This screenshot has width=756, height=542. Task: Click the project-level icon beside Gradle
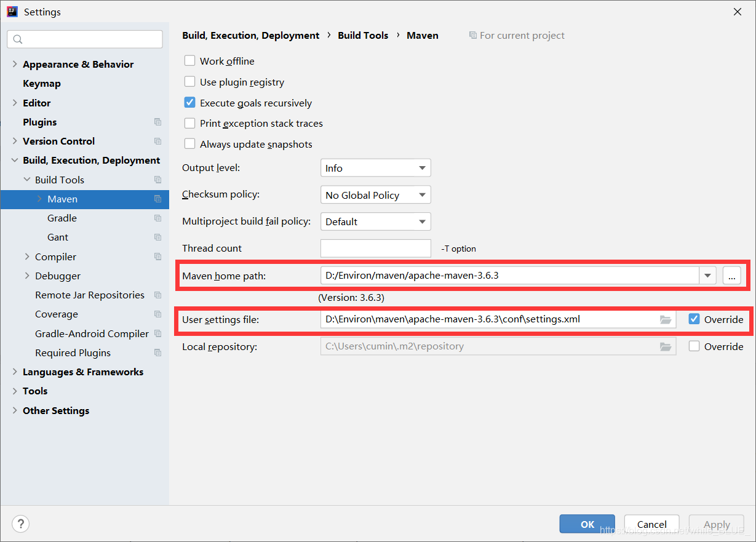pos(158,218)
